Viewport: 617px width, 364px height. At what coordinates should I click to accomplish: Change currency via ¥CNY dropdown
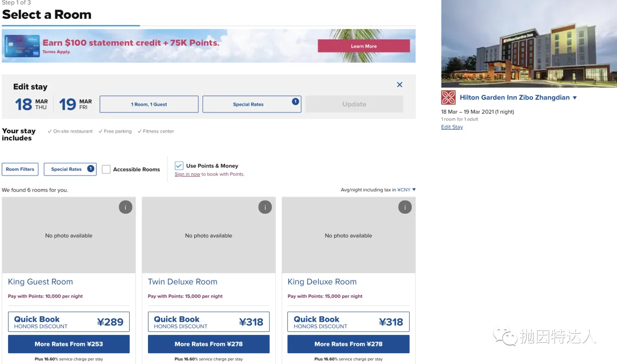407,190
